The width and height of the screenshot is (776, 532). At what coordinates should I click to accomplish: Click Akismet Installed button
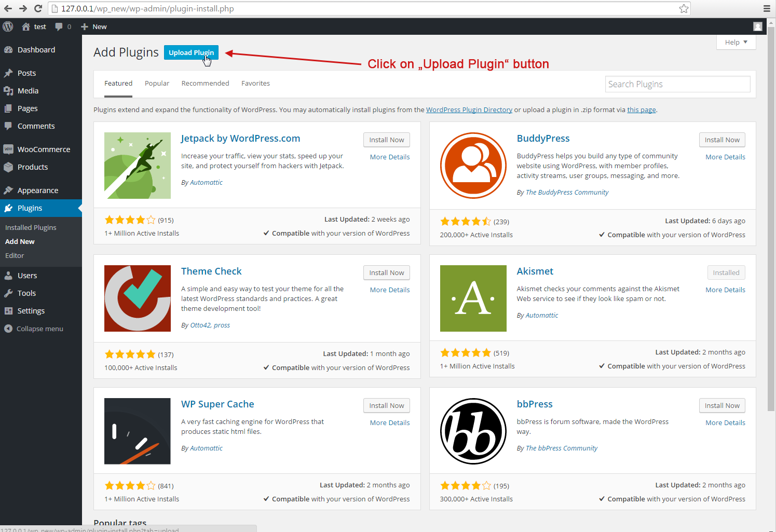click(726, 272)
